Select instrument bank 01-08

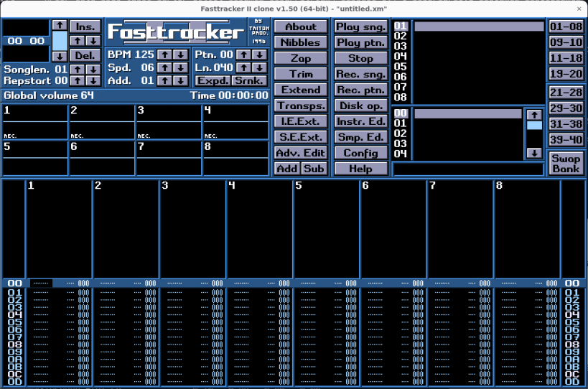[x=566, y=27]
